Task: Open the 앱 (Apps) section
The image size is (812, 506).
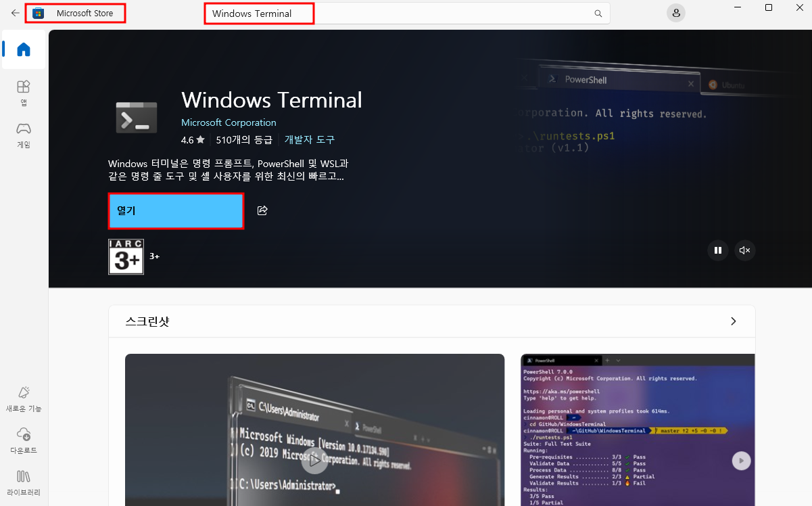Action: [24, 93]
